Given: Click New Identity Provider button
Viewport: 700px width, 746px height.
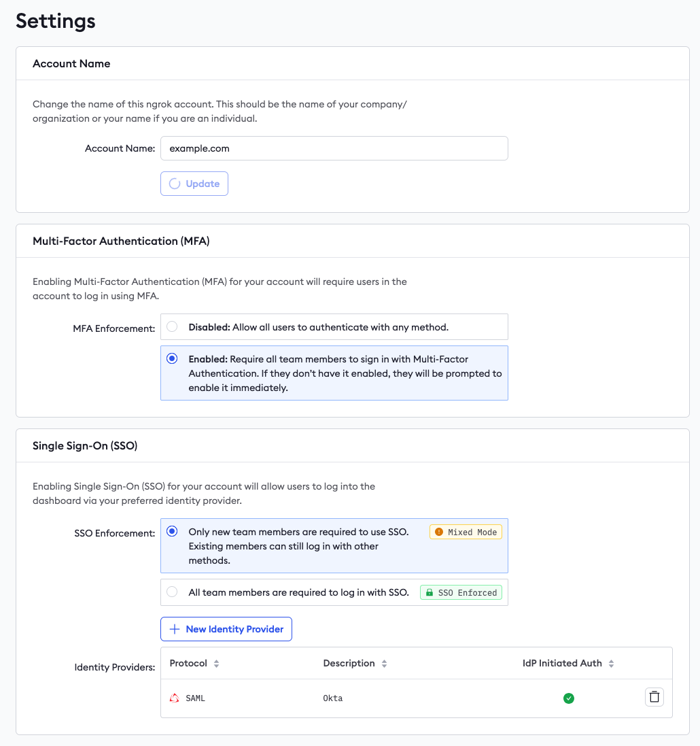Looking at the screenshot, I should (x=226, y=629).
